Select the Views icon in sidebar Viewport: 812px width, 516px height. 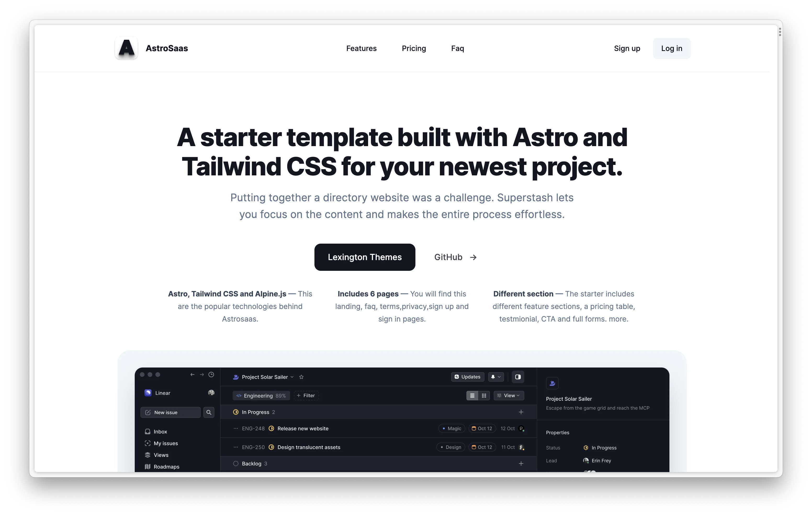click(x=147, y=455)
